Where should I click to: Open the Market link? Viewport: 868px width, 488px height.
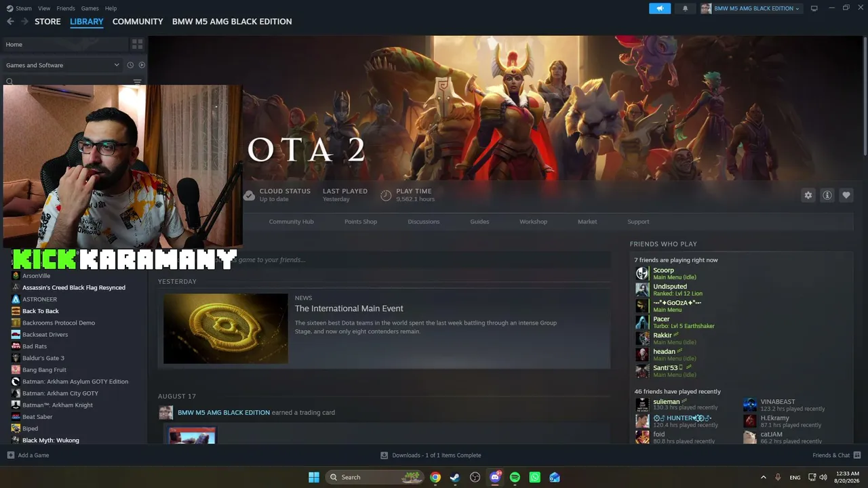(x=587, y=222)
